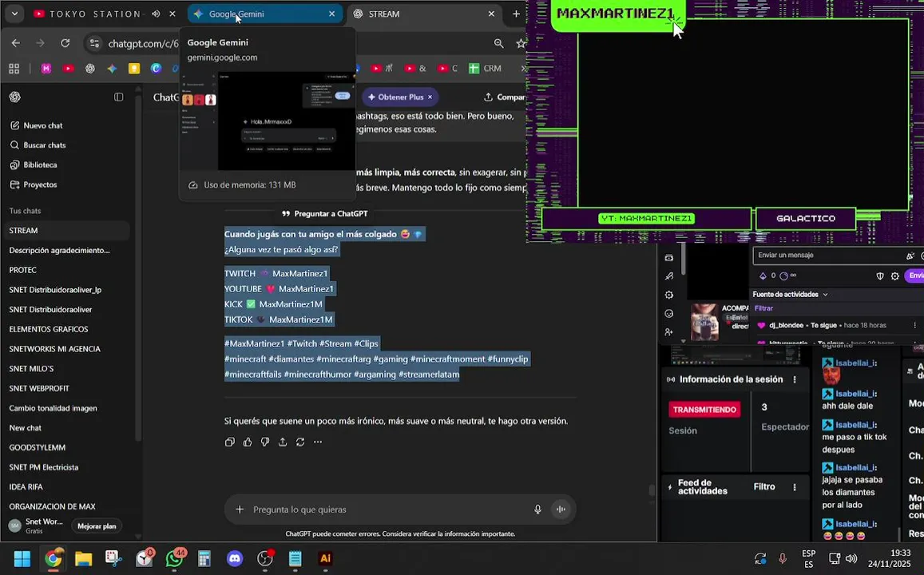Open the Chrome apps grid shortcut
Image resolution: width=924 pixels, height=575 pixels.
(x=14, y=69)
